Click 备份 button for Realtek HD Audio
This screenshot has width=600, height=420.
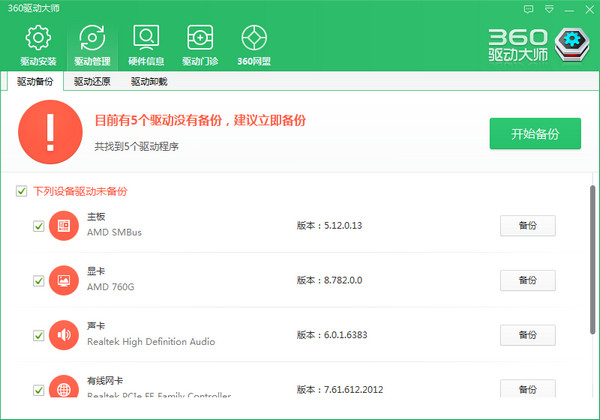click(x=528, y=335)
